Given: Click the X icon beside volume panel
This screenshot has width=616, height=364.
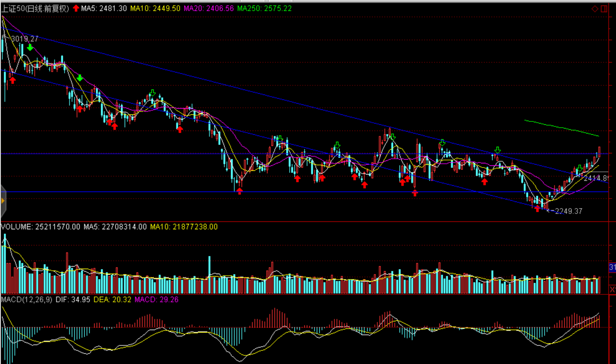Looking at the screenshot, I should [x=612, y=289].
